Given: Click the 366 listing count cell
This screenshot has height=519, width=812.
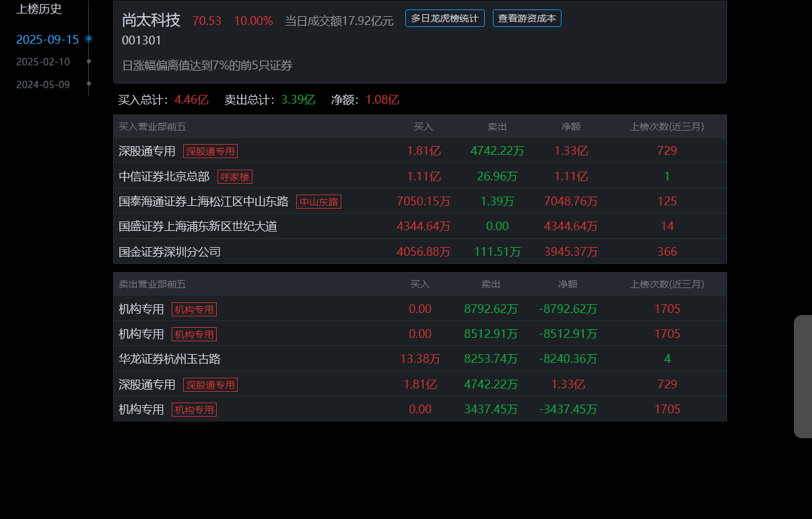Looking at the screenshot, I should 667,252.
